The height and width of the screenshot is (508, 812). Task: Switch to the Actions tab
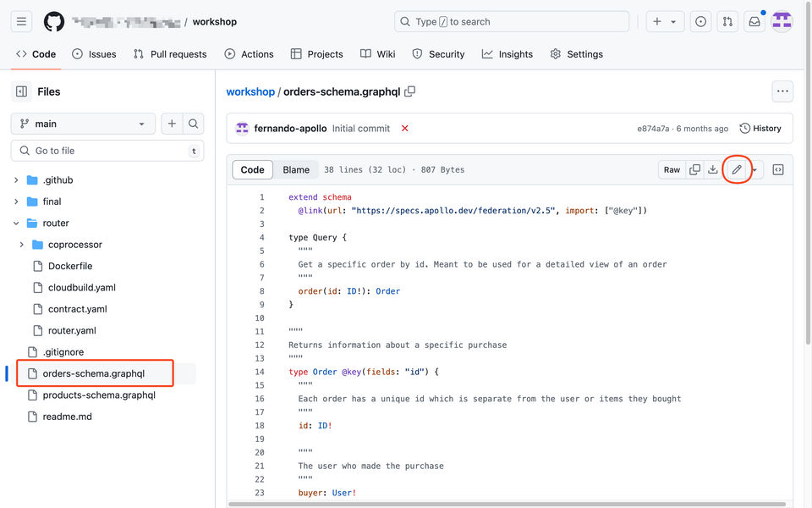[249, 54]
